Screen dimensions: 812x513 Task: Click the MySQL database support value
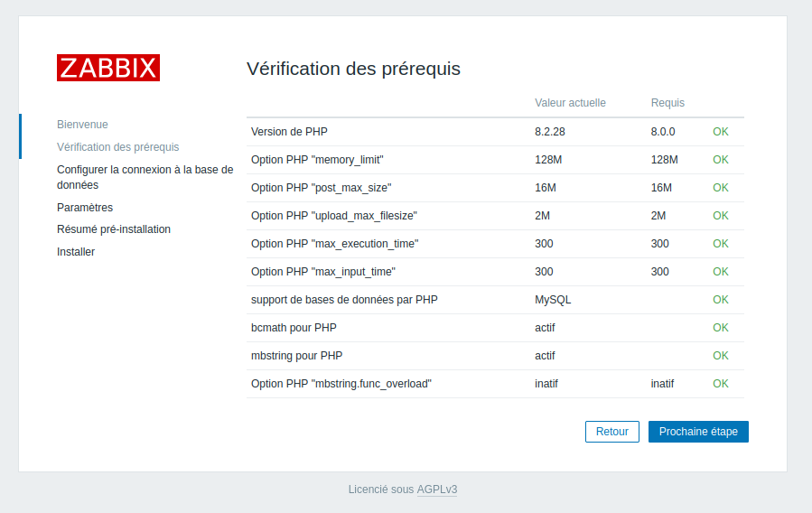pos(553,300)
